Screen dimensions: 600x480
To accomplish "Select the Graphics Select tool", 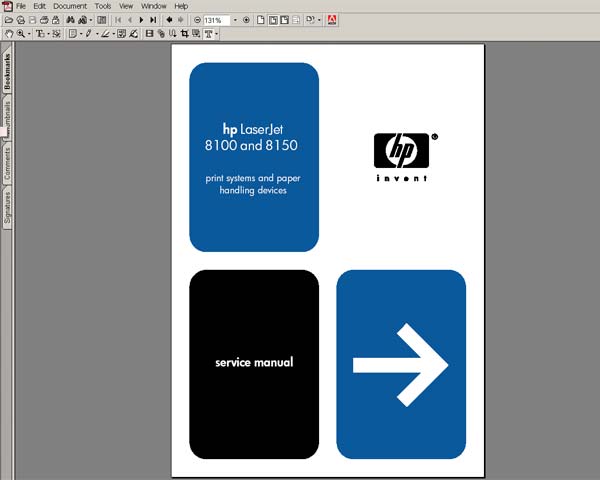I will pos(56,34).
